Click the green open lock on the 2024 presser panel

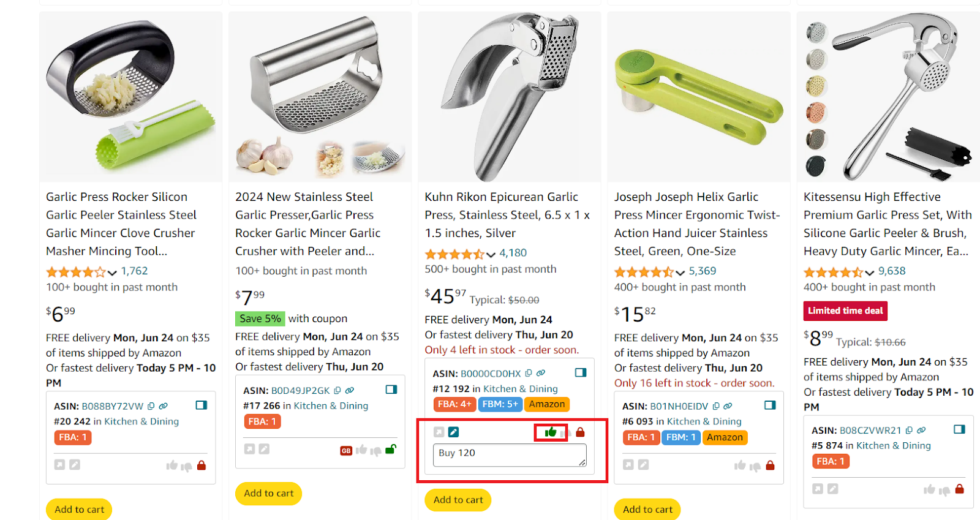pyautogui.click(x=391, y=450)
